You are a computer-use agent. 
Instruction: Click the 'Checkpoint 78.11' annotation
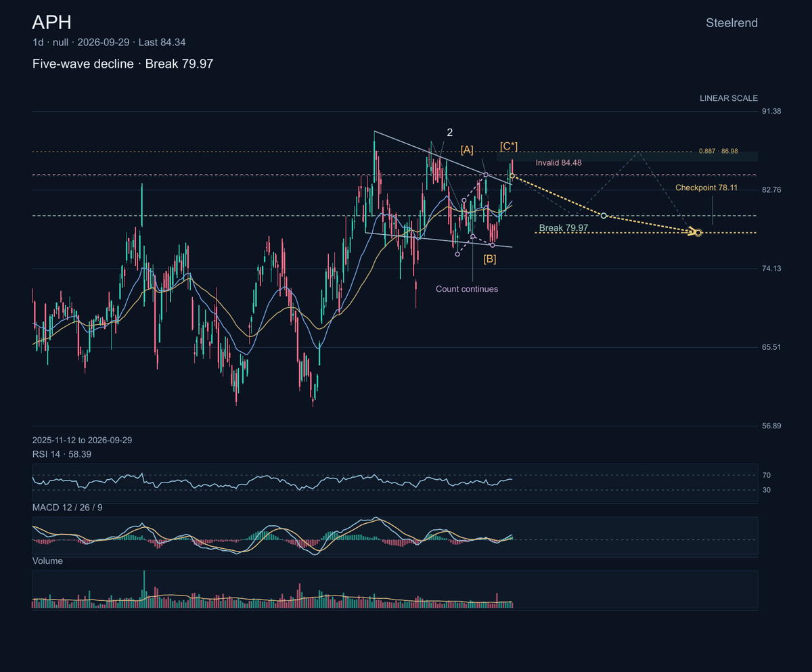706,187
